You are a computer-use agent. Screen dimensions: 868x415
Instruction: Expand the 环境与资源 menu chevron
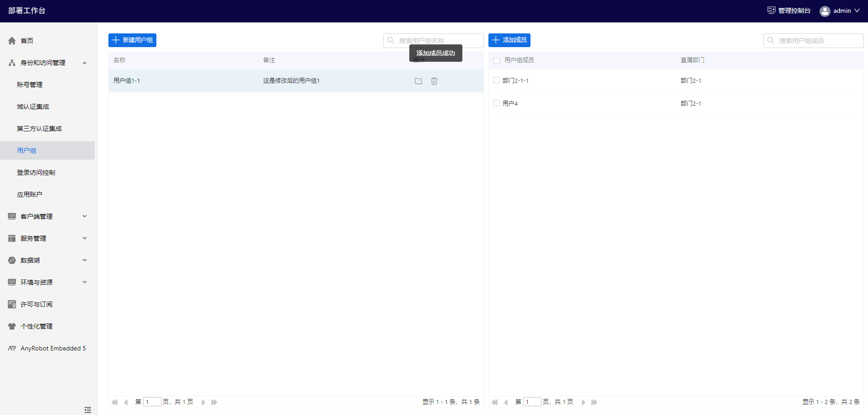pyautogui.click(x=85, y=282)
